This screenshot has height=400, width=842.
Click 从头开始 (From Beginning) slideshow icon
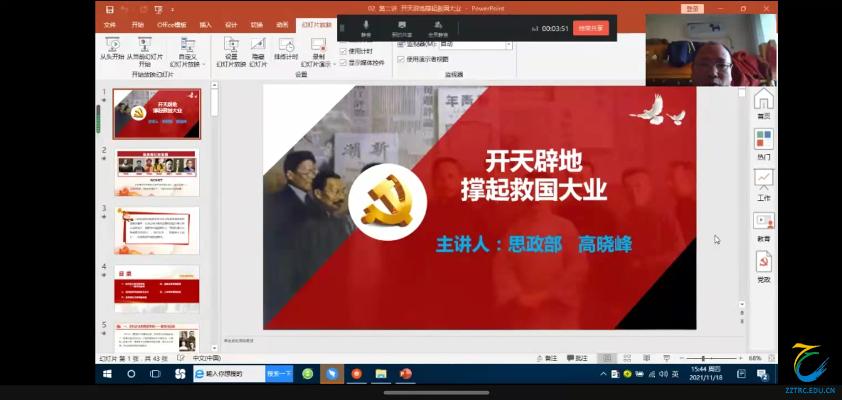(x=112, y=45)
